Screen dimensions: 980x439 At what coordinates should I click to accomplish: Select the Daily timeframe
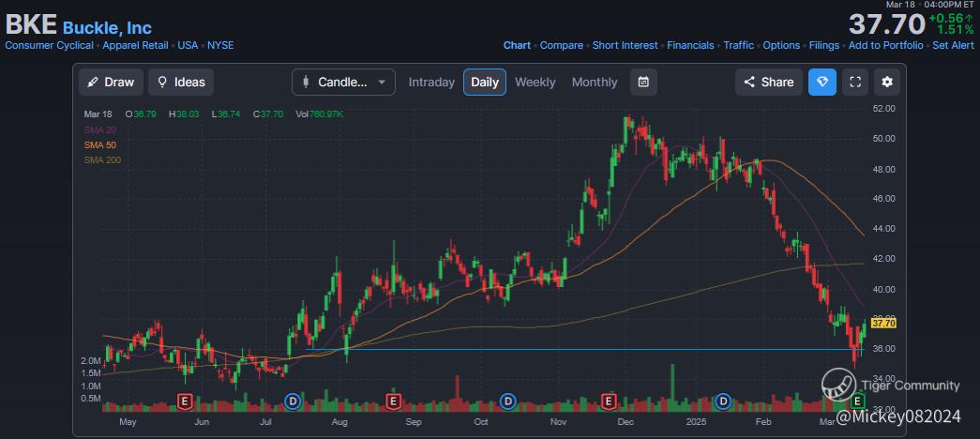(485, 82)
